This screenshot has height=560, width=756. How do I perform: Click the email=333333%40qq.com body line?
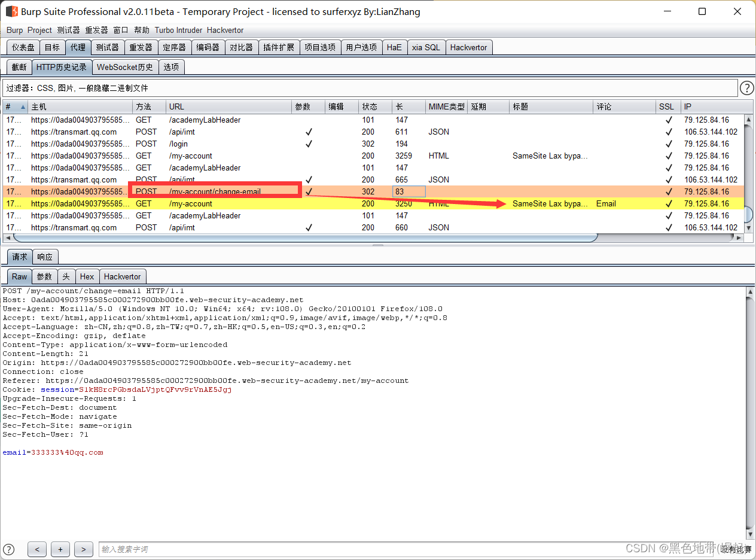pos(53,452)
